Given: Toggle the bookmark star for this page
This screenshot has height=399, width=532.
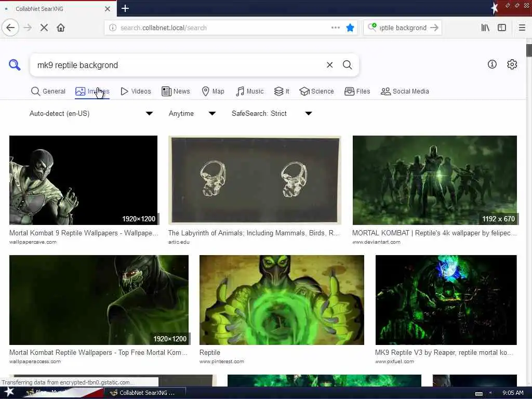Looking at the screenshot, I should coord(350,28).
